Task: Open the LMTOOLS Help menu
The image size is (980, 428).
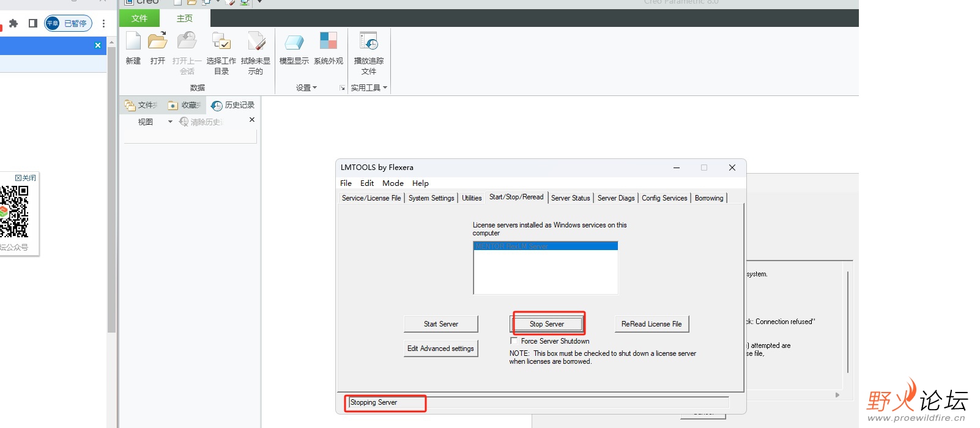Action: (x=420, y=183)
